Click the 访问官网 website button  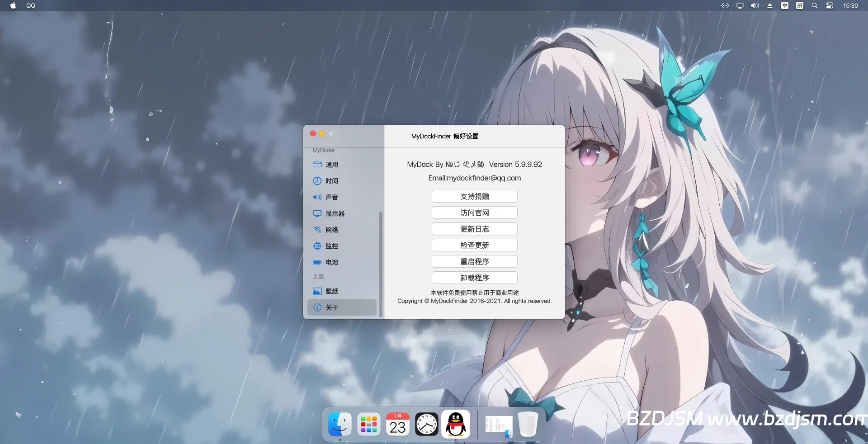[x=474, y=213]
